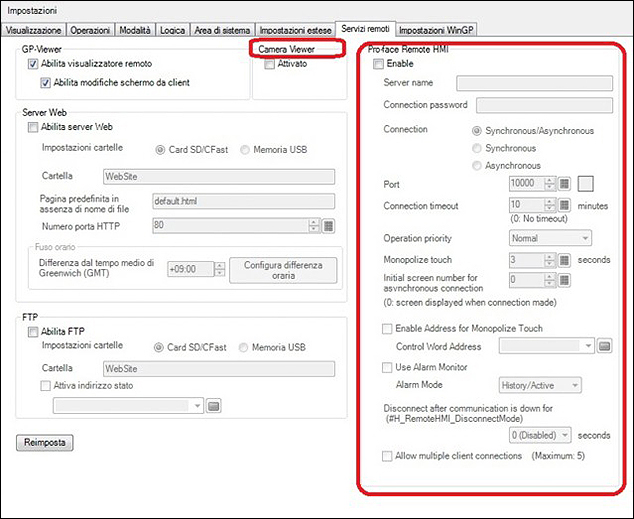This screenshot has height=519, width=634.
Task: Select Synchronous/Asynchronous connection radio
Action: [477, 131]
